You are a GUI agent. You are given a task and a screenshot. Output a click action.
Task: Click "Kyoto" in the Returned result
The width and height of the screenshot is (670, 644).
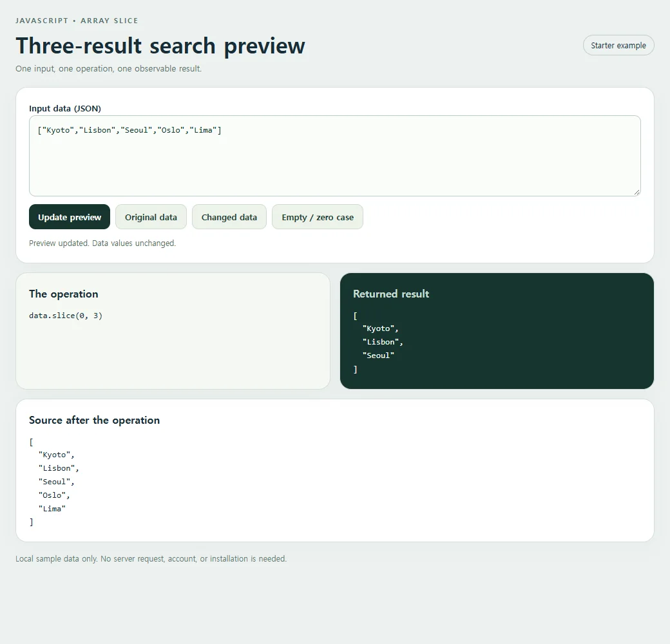tap(378, 328)
